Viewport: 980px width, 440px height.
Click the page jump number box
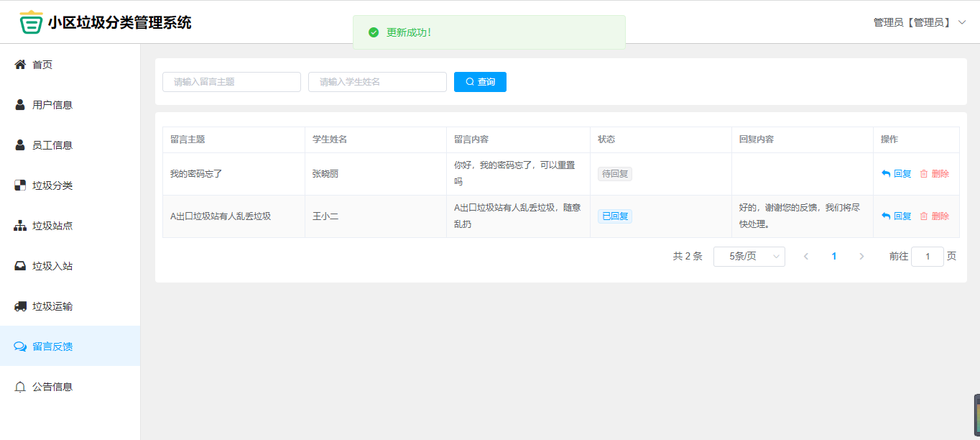coord(927,257)
